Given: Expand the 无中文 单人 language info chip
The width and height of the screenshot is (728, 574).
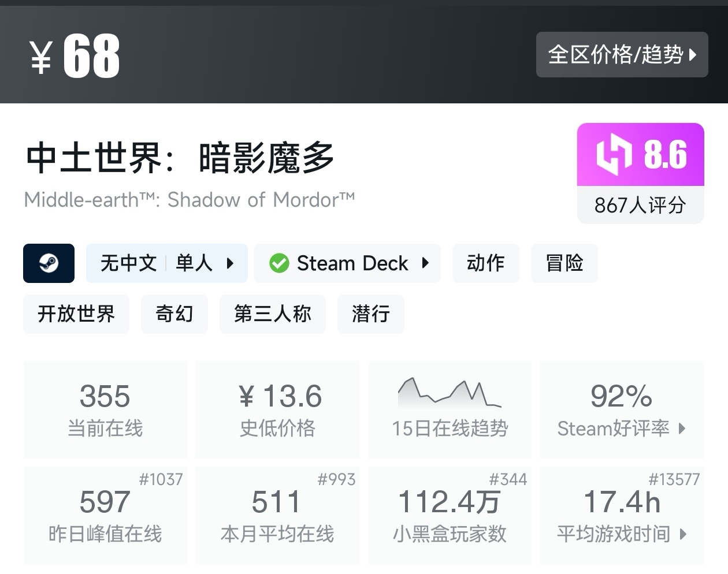Looking at the screenshot, I should 167,263.
